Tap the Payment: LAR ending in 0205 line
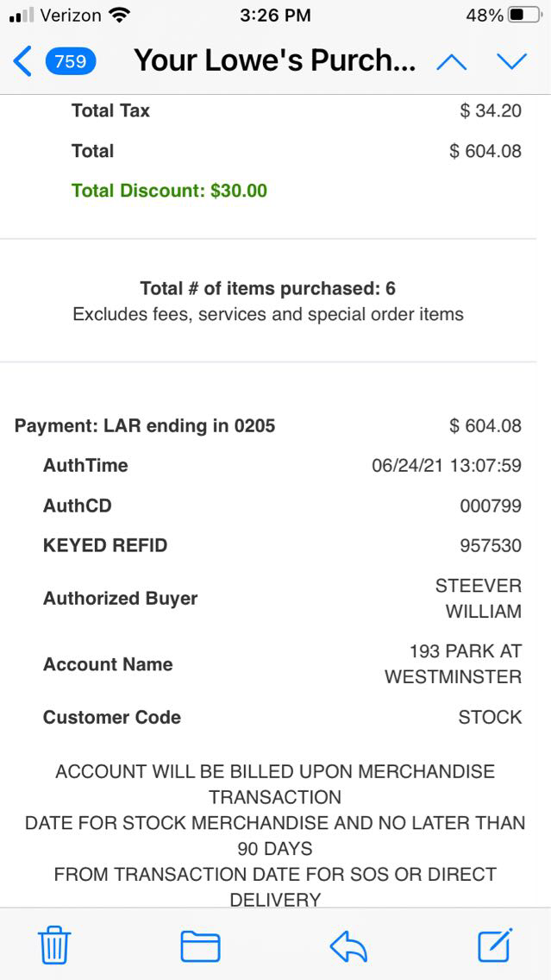The width and height of the screenshot is (551, 980). pyautogui.click(x=145, y=425)
